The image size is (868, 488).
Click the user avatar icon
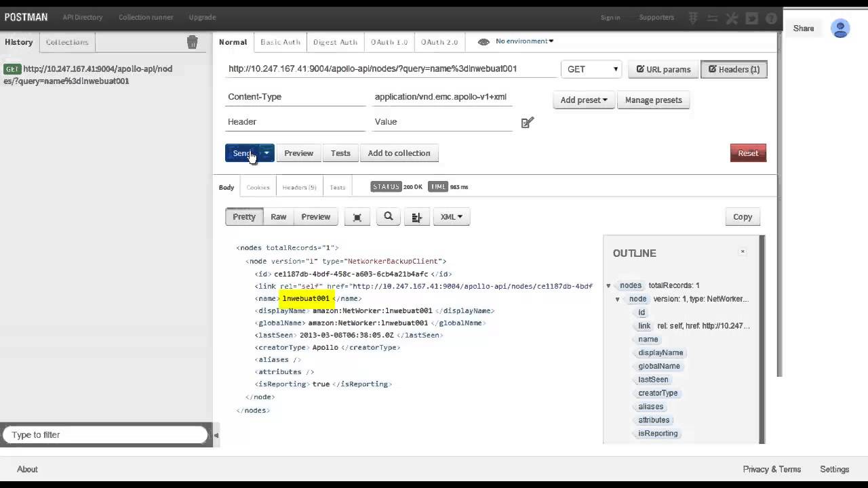[x=840, y=28]
